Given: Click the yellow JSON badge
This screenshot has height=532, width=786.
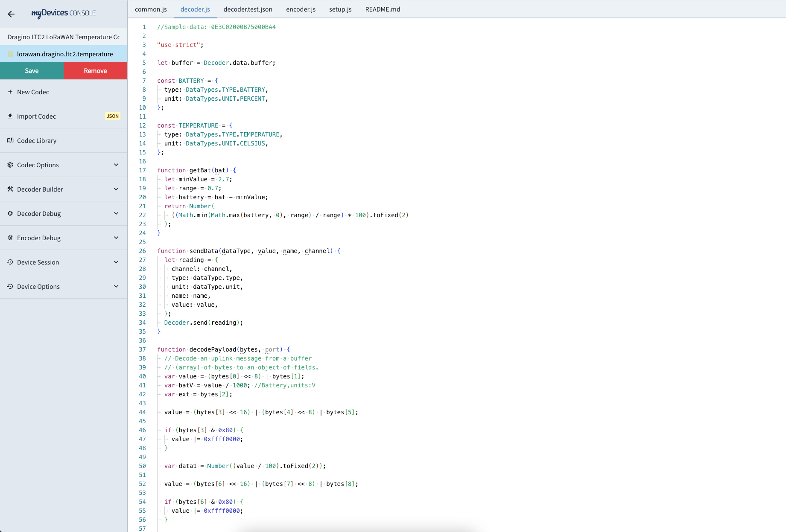Looking at the screenshot, I should coord(113,116).
